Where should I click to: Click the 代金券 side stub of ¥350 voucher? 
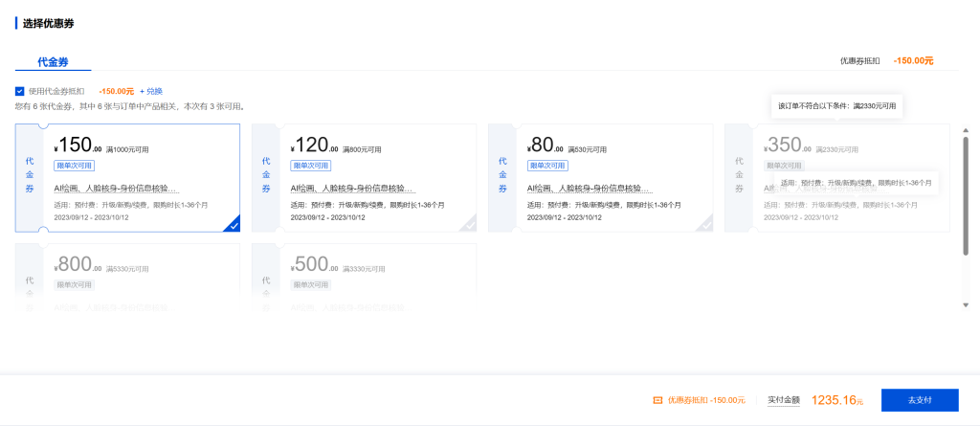tap(739, 177)
